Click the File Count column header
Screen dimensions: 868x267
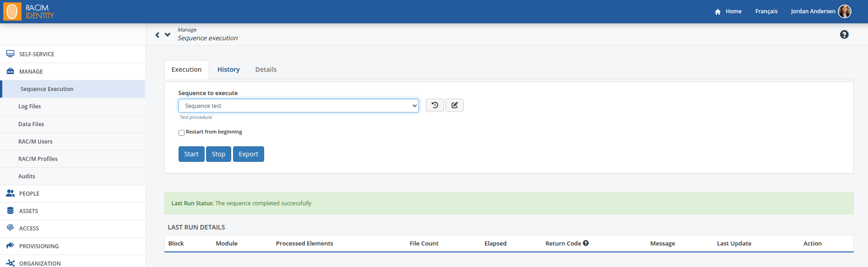coord(424,243)
